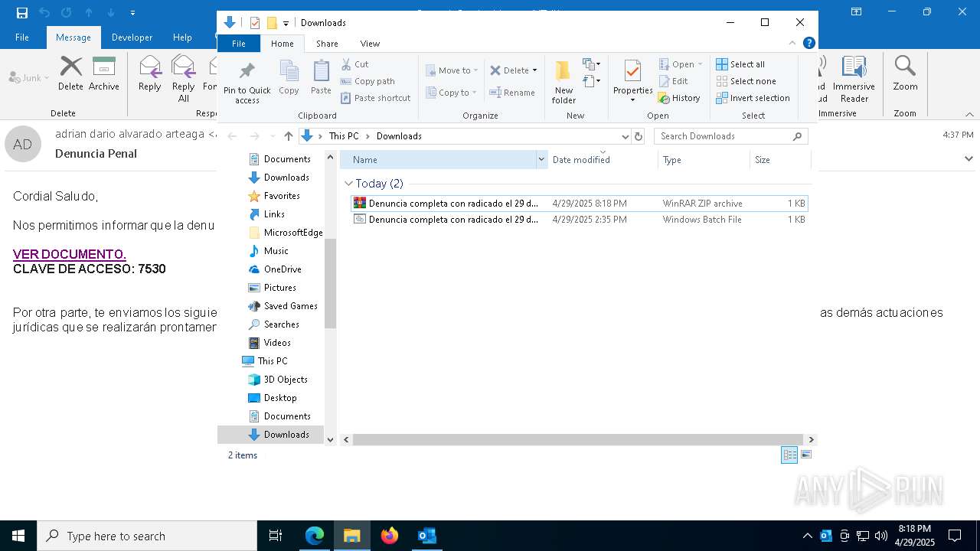Click Task View button on taskbar

[276, 536]
